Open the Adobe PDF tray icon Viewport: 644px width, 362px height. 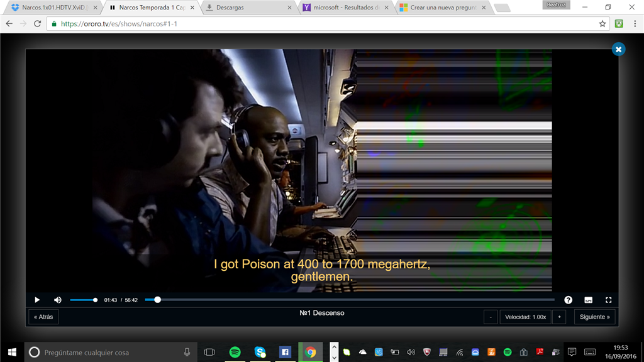click(540, 352)
